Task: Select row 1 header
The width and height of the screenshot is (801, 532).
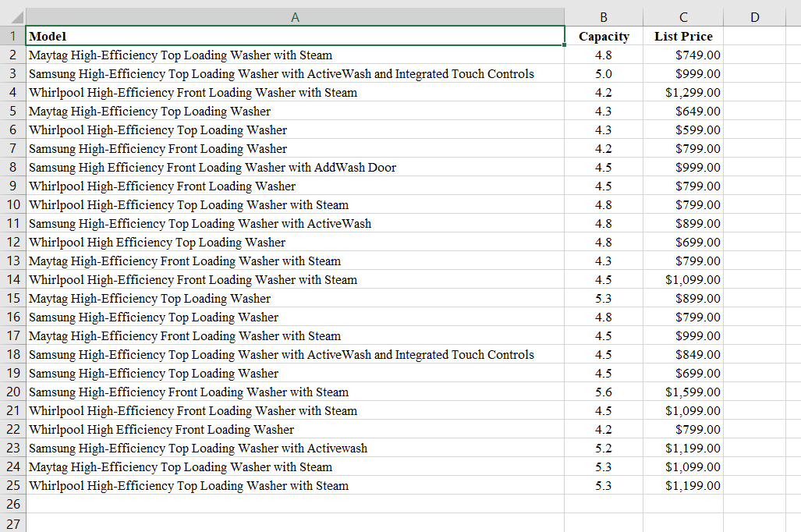Action: (x=12, y=36)
